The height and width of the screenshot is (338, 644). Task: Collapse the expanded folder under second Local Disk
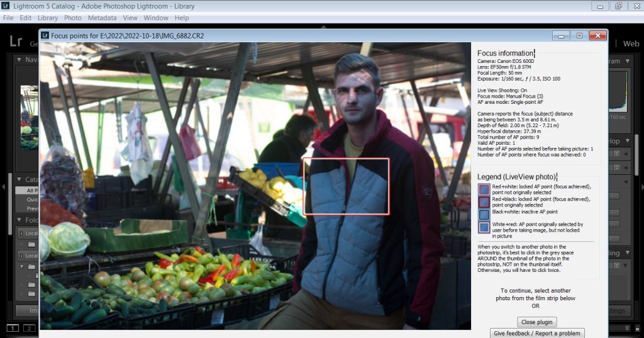tap(22, 266)
